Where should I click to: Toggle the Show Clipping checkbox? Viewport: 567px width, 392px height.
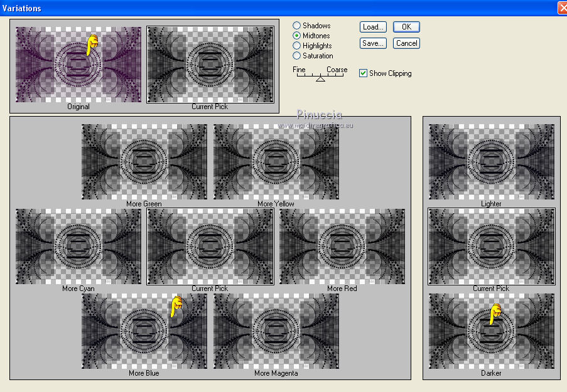[x=363, y=73]
